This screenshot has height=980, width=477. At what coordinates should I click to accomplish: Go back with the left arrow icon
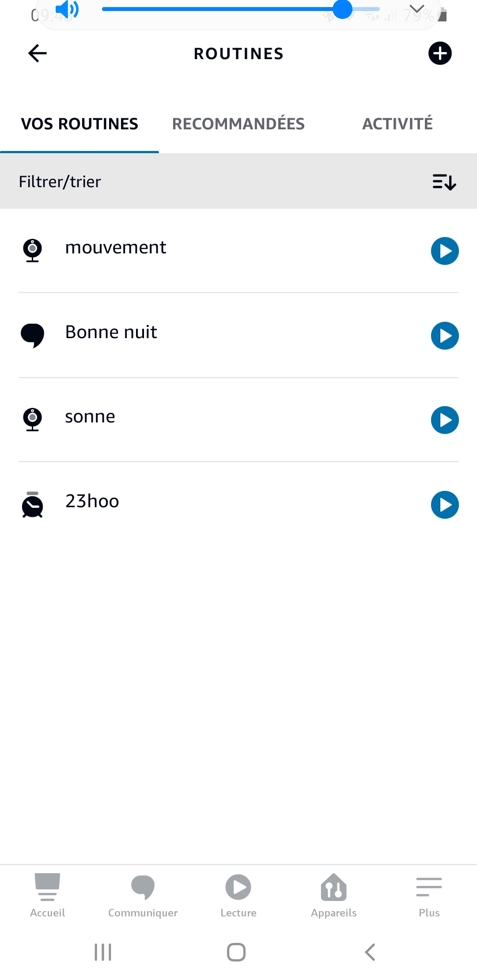(38, 53)
